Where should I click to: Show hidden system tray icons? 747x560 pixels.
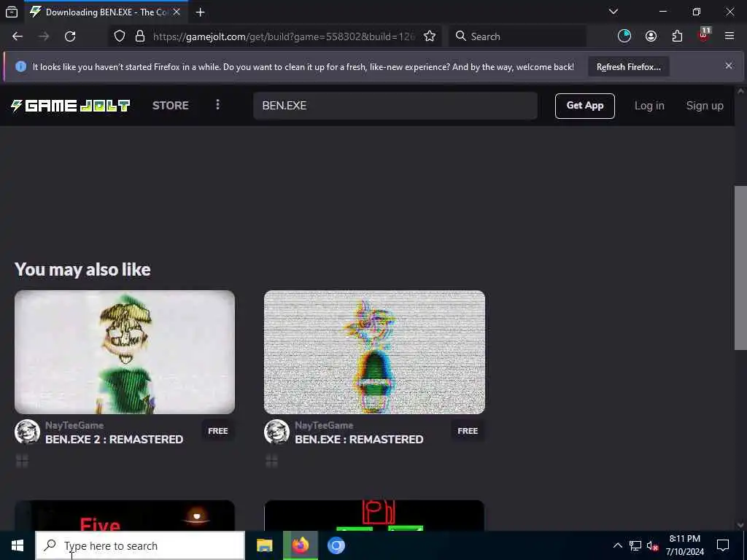617,545
